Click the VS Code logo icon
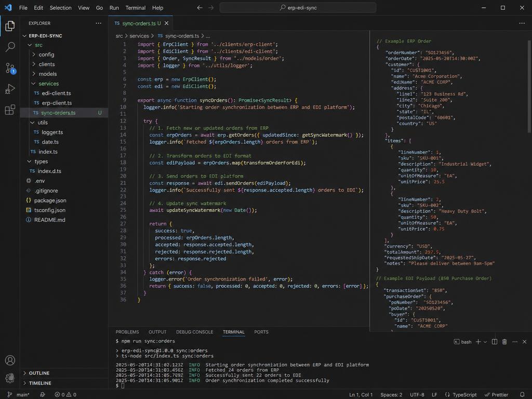The height and width of the screenshot is (399, 532). click(8, 7)
